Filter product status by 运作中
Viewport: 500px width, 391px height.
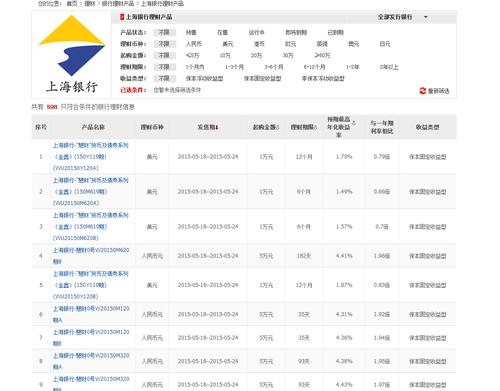point(256,32)
